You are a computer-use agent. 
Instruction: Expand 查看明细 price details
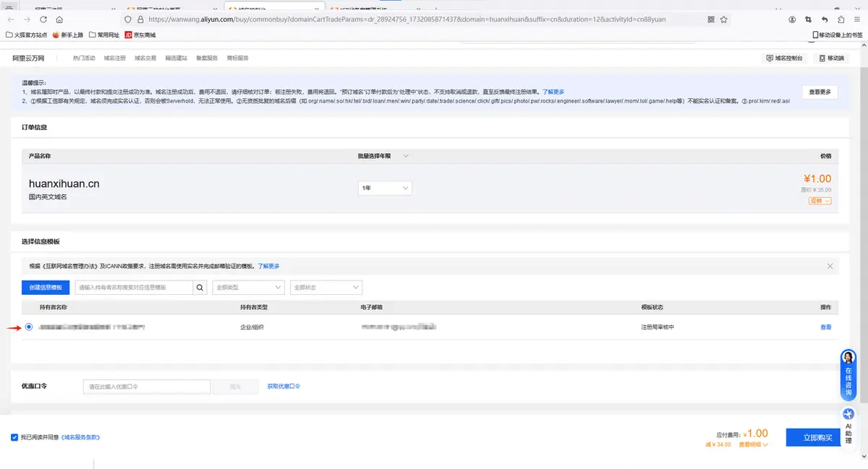click(753, 444)
